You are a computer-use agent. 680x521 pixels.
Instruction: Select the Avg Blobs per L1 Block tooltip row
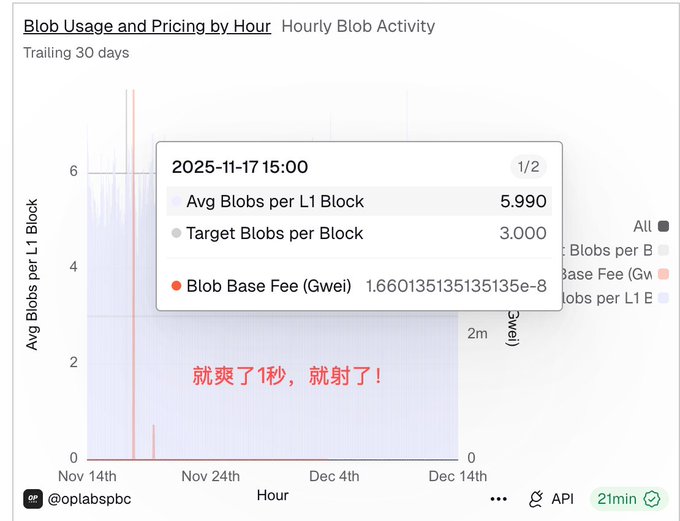pyautogui.click(x=358, y=201)
